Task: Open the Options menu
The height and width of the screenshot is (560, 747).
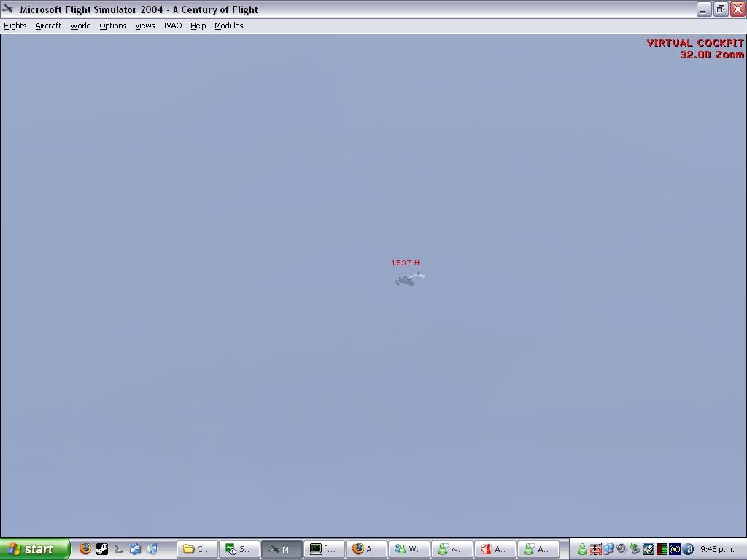Action: point(113,26)
